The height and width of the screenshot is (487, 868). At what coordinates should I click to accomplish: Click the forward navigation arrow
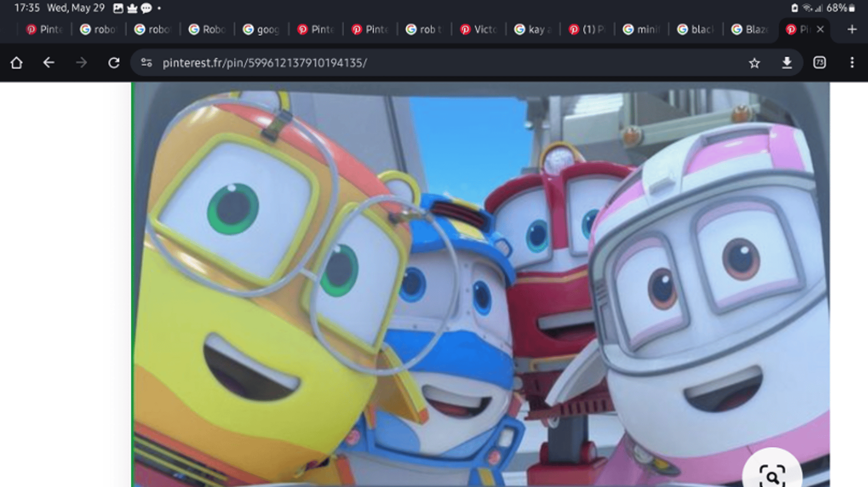pyautogui.click(x=81, y=63)
